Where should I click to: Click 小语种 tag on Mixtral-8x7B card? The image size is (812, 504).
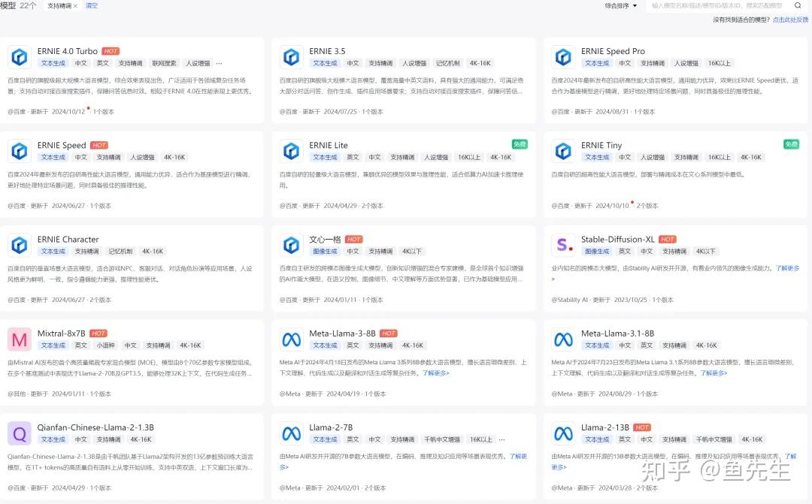pos(106,346)
